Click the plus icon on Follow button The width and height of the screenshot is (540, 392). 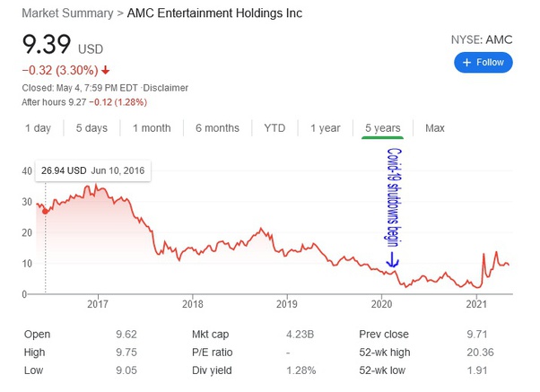466,63
